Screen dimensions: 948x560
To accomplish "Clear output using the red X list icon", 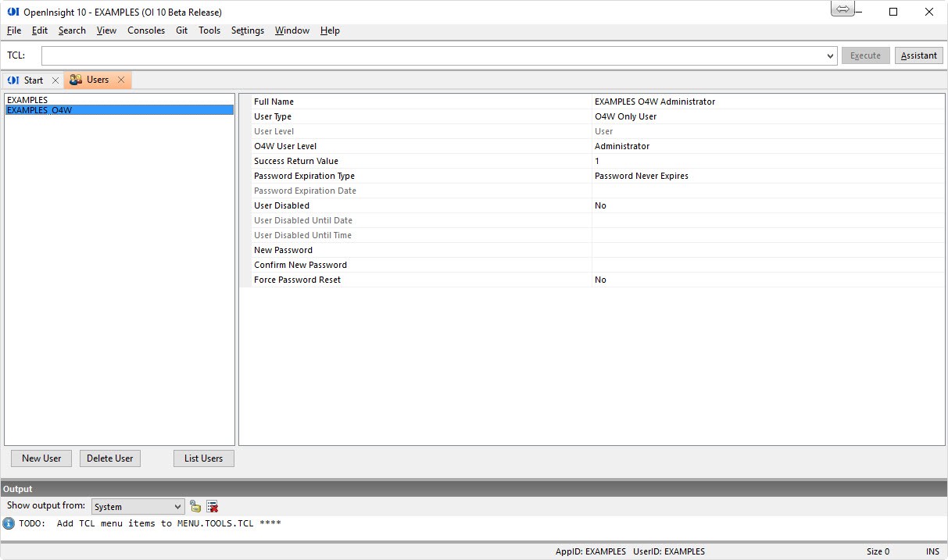I will click(x=212, y=506).
